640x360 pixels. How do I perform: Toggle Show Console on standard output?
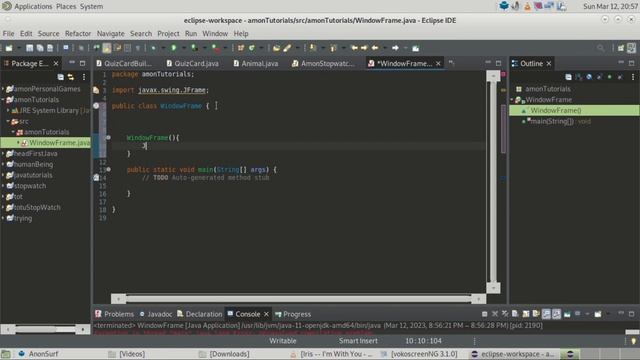[546, 314]
